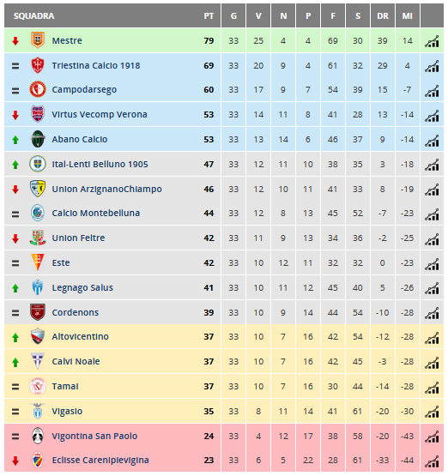Click the Campodarsego team crest

(x=38, y=89)
